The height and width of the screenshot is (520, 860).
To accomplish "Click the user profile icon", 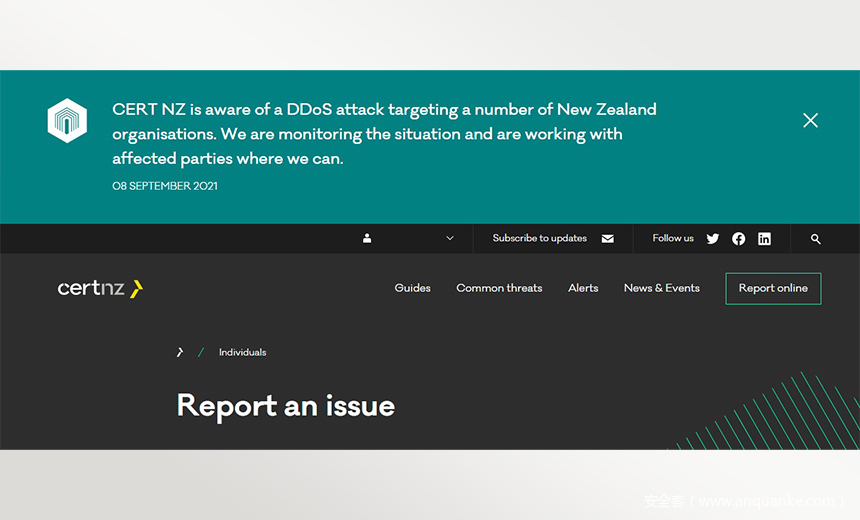I will 367,239.
